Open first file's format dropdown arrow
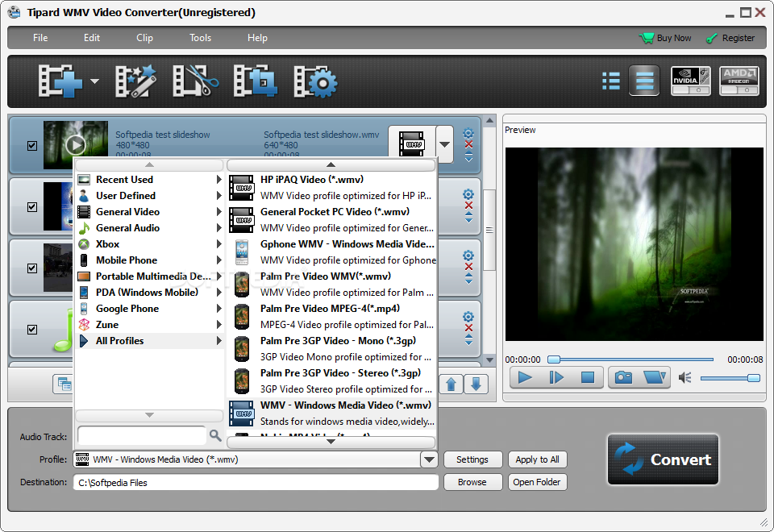Image resolution: width=774 pixels, height=532 pixels. (x=445, y=144)
